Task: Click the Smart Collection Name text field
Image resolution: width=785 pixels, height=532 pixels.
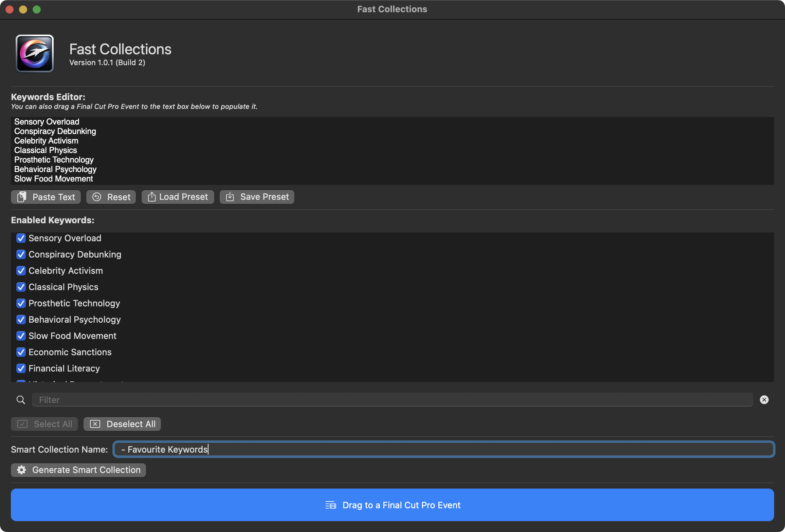Action: coord(443,449)
